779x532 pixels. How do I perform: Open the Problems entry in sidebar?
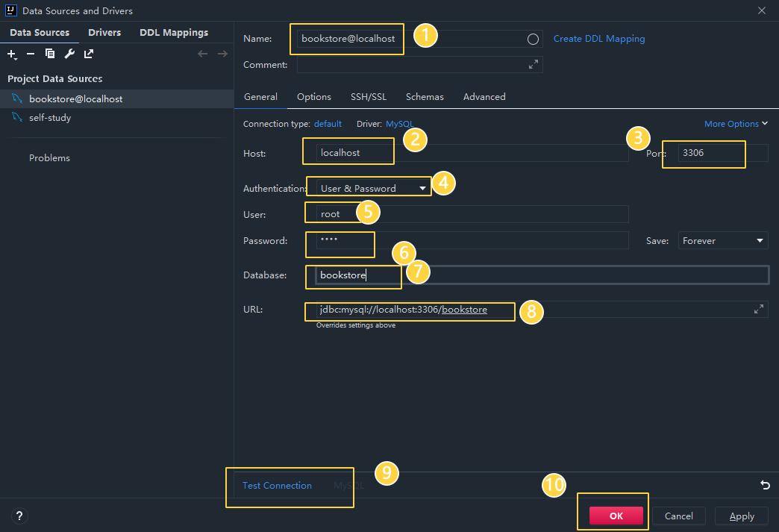pyautogui.click(x=50, y=158)
